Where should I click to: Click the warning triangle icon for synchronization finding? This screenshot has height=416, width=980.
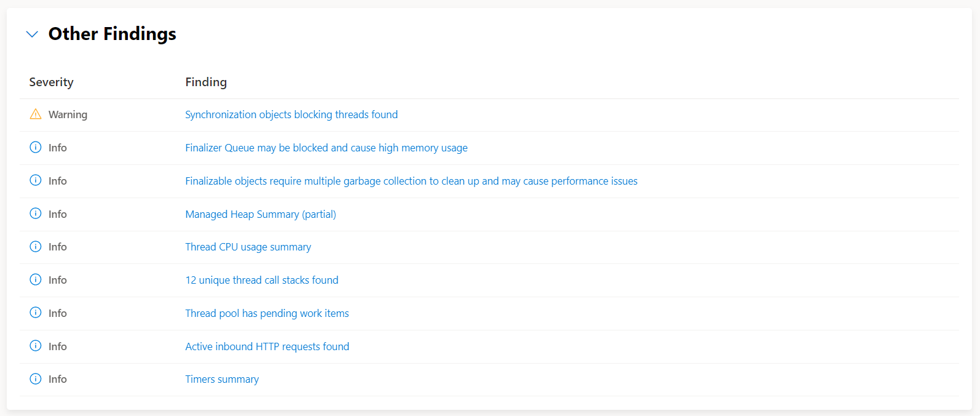point(36,114)
